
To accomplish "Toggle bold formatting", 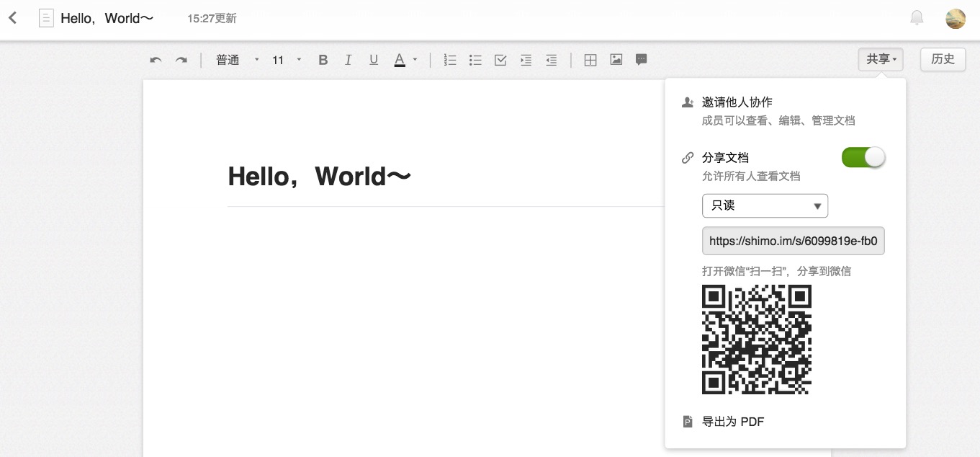I will pos(323,61).
